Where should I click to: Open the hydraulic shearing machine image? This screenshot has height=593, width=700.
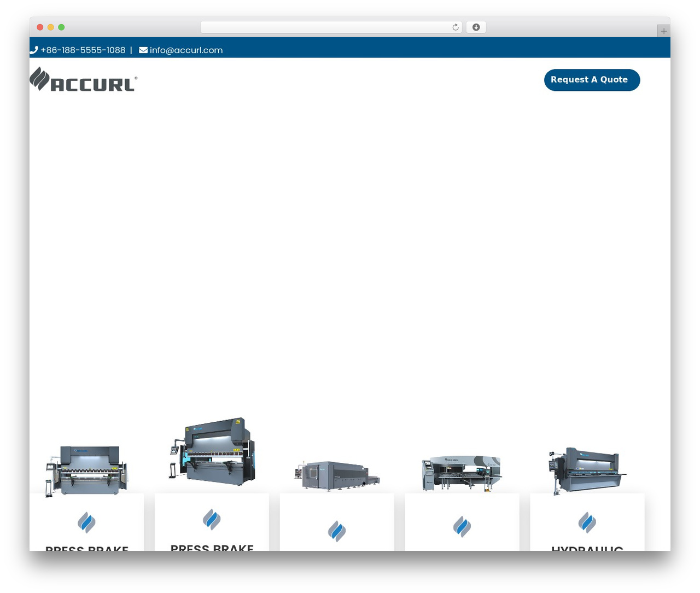587,471
